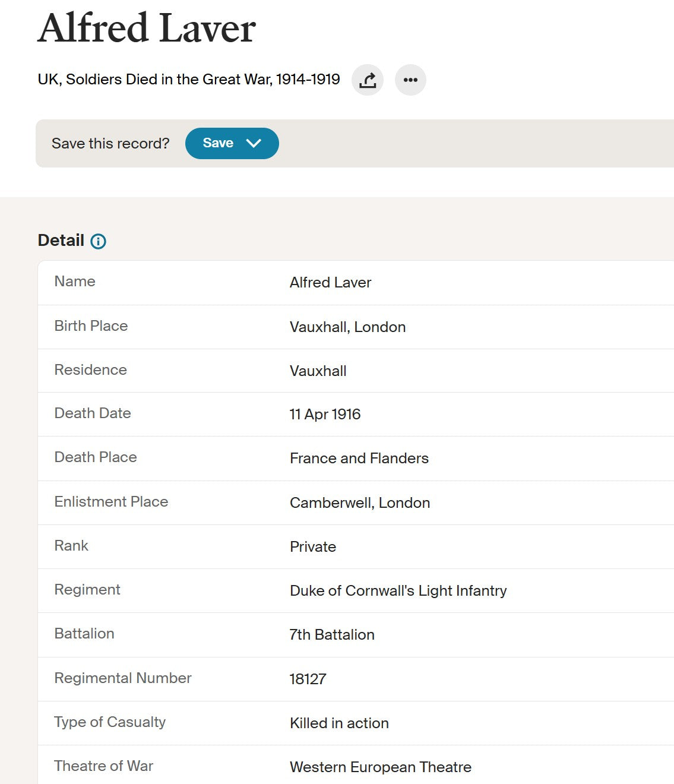Click the Killed in action value

(x=339, y=723)
